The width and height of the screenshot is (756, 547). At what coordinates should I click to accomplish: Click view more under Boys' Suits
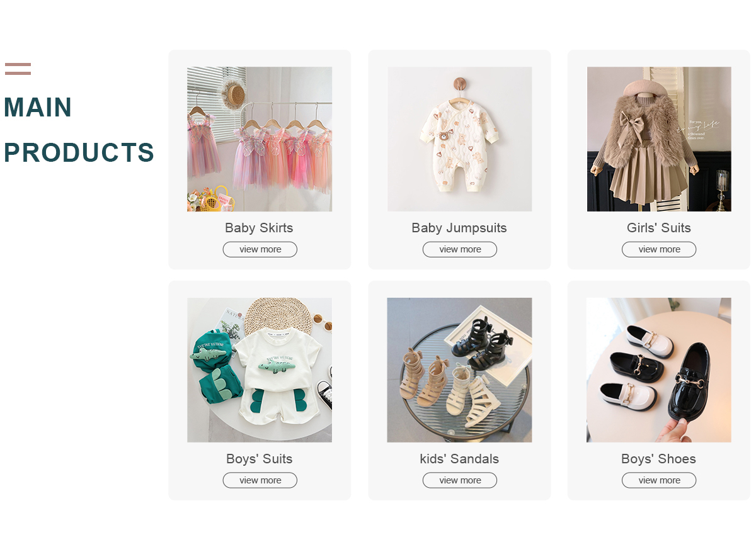coord(260,480)
